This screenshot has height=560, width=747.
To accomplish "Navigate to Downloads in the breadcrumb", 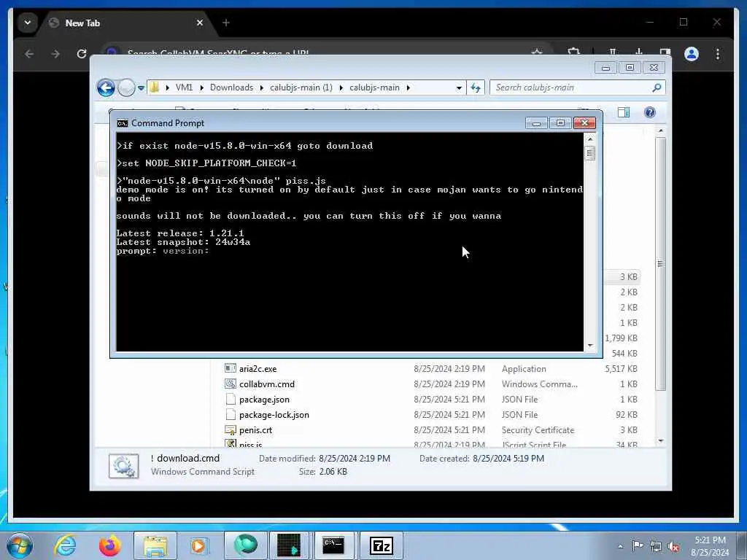I will point(231,87).
